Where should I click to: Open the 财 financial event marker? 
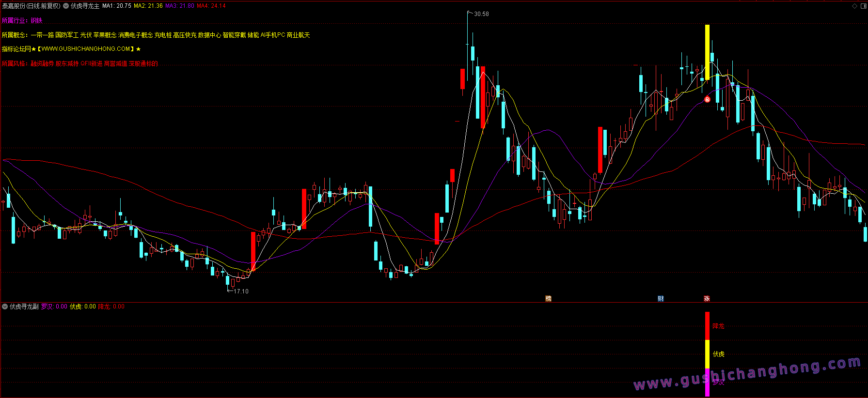pyautogui.click(x=661, y=298)
